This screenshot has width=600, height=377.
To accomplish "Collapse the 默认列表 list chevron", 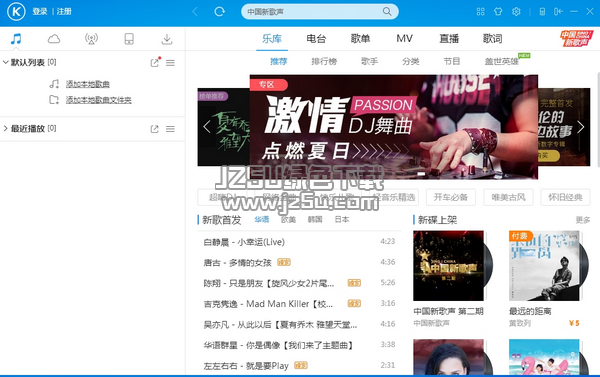I will coord(5,62).
